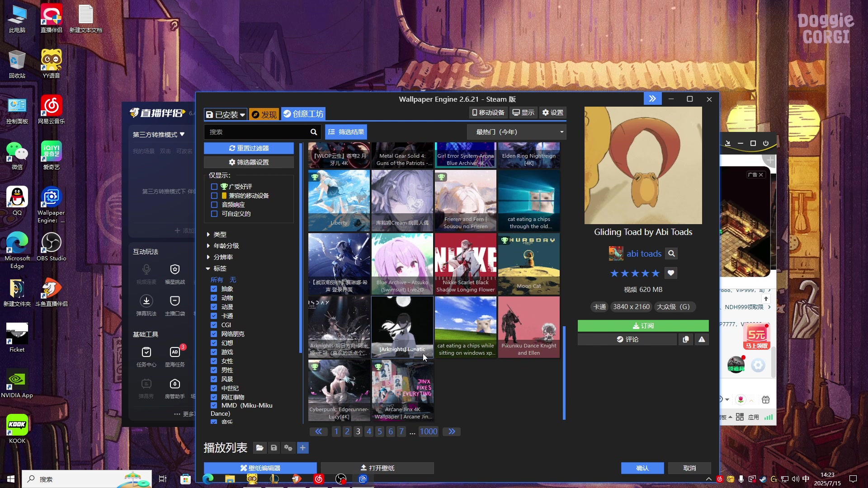The image size is (868, 488).
Task: Expand the 年龄分级 filter section
Action: 222,246
